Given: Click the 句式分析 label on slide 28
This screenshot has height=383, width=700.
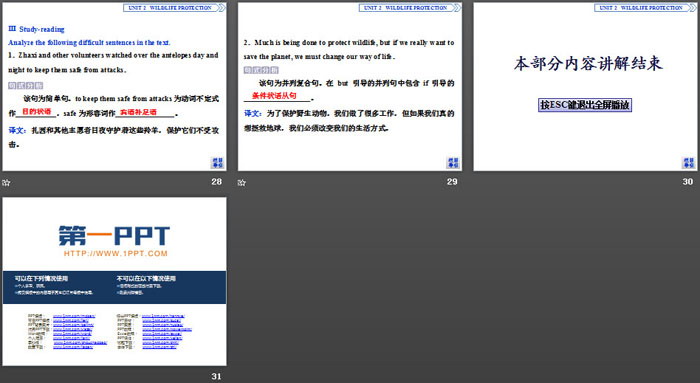Looking at the screenshot, I should [x=25, y=85].
